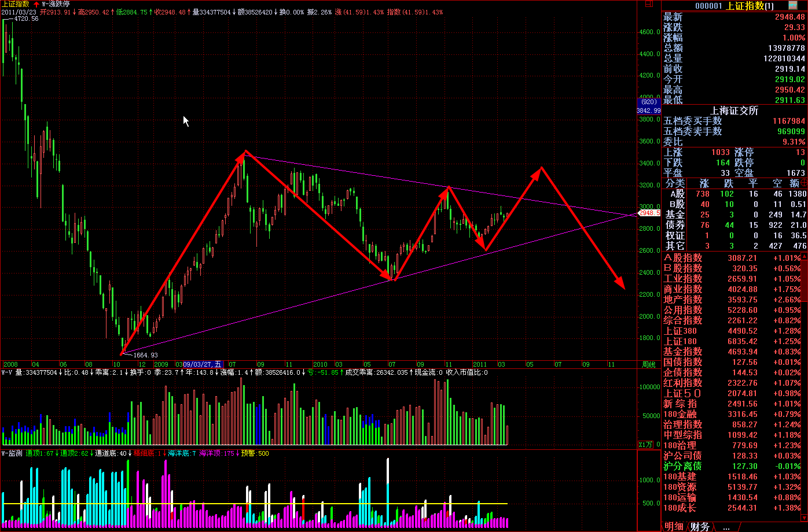Click the 2948.5 current price marker on the axis
808x532 pixels.
point(649,213)
